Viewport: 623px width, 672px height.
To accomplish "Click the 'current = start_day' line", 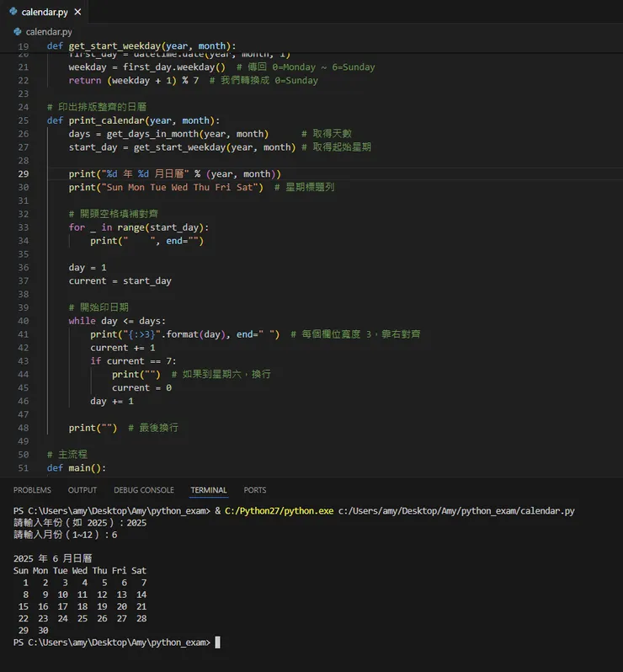I will coord(120,281).
